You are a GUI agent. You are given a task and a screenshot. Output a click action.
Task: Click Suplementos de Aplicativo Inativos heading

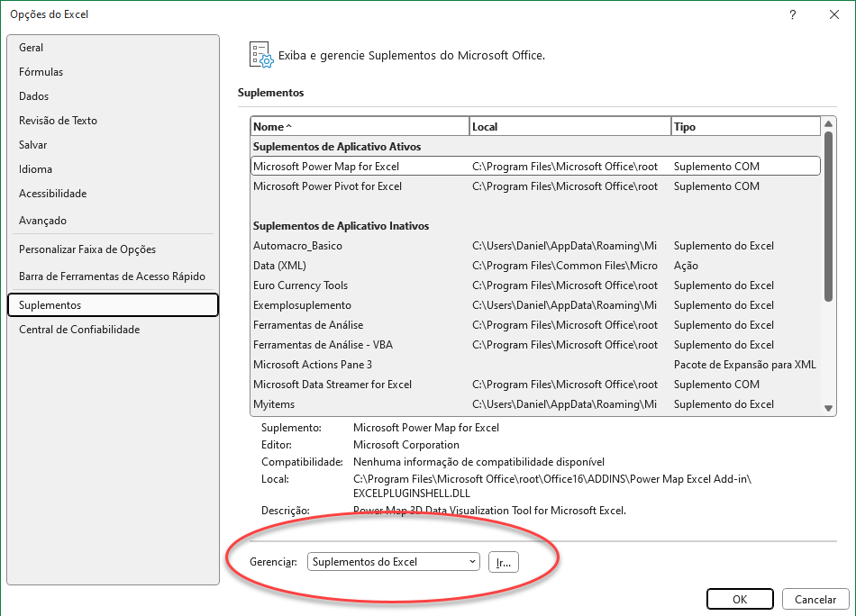[x=341, y=226]
